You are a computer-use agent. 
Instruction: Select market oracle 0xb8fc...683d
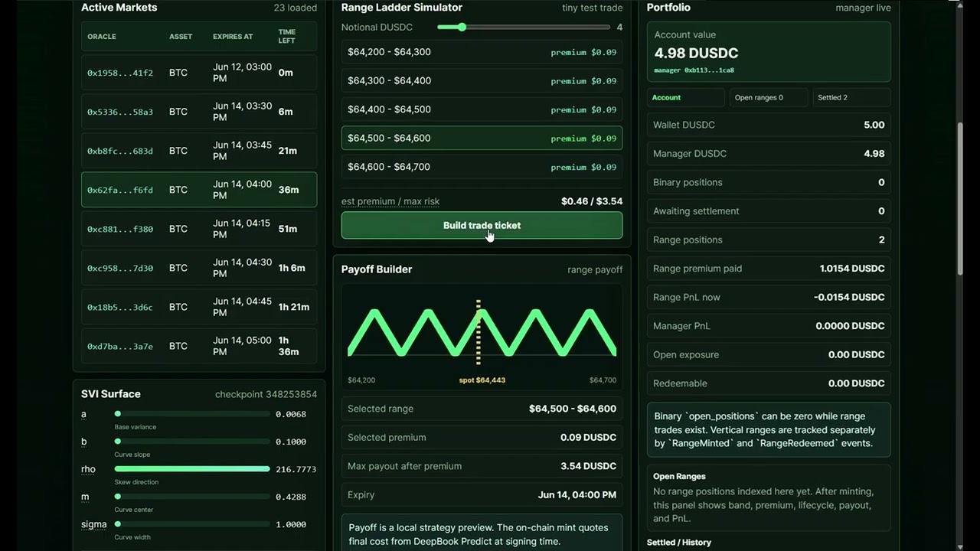click(199, 151)
